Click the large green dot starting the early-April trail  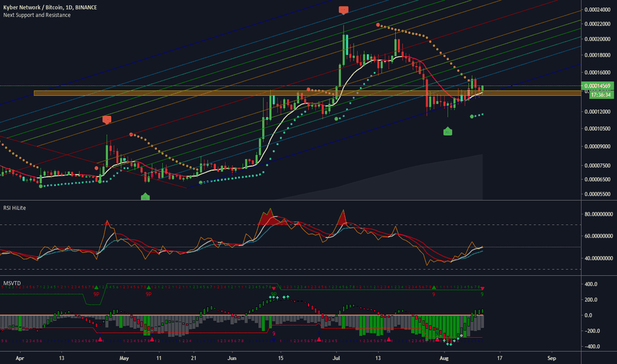coord(41,186)
